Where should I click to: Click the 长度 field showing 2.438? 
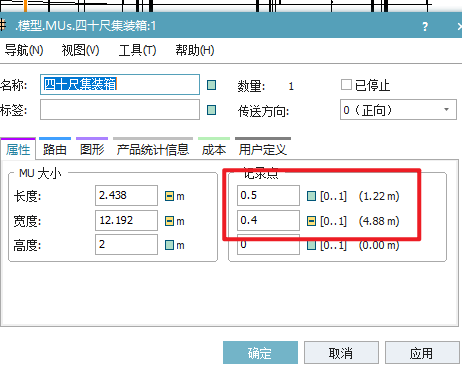pyautogui.click(x=126, y=196)
